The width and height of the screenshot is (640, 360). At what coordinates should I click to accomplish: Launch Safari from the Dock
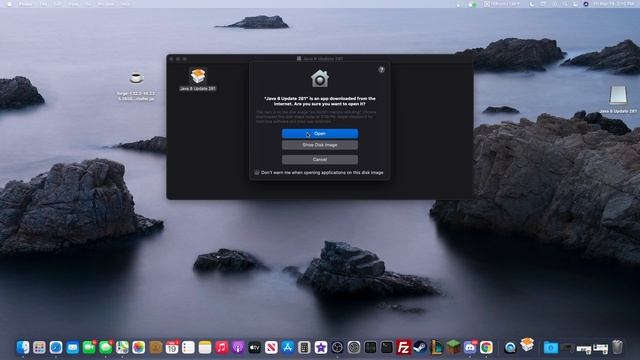56,347
